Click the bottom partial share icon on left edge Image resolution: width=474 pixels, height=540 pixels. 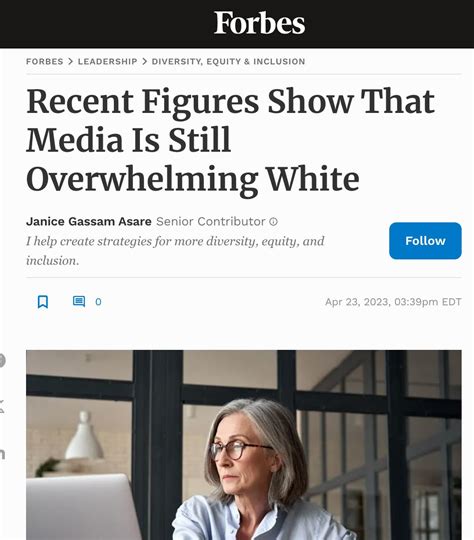click(2, 454)
